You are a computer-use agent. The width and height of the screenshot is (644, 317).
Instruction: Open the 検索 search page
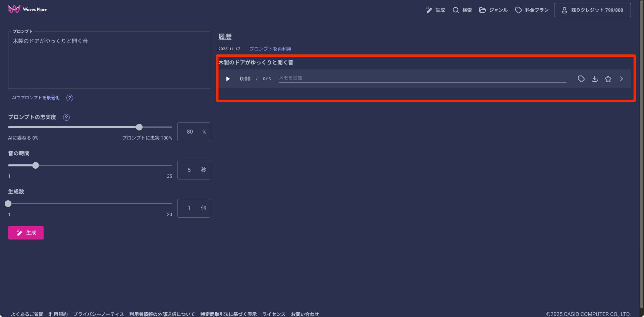tap(462, 10)
